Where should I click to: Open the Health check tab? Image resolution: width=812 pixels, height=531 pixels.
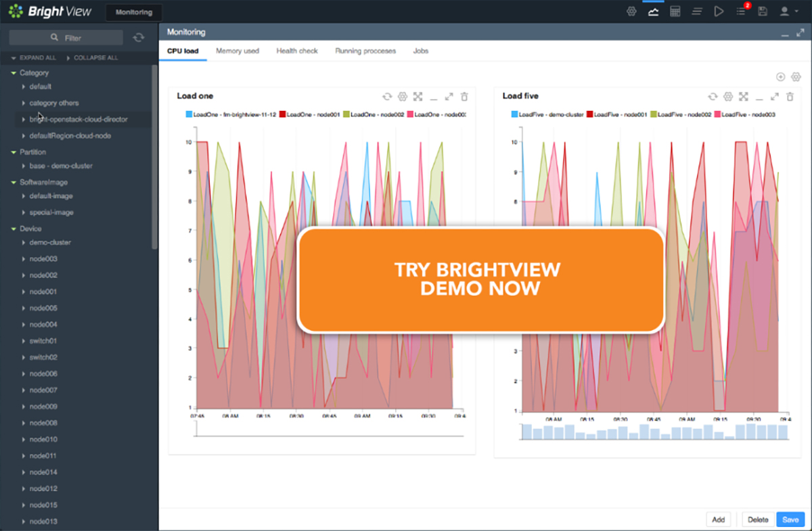coord(297,51)
